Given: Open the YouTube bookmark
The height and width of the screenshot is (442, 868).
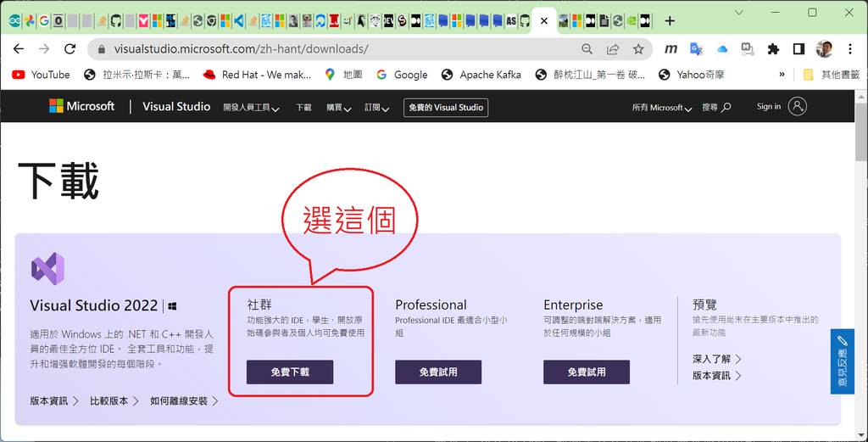Looking at the screenshot, I should (41, 75).
